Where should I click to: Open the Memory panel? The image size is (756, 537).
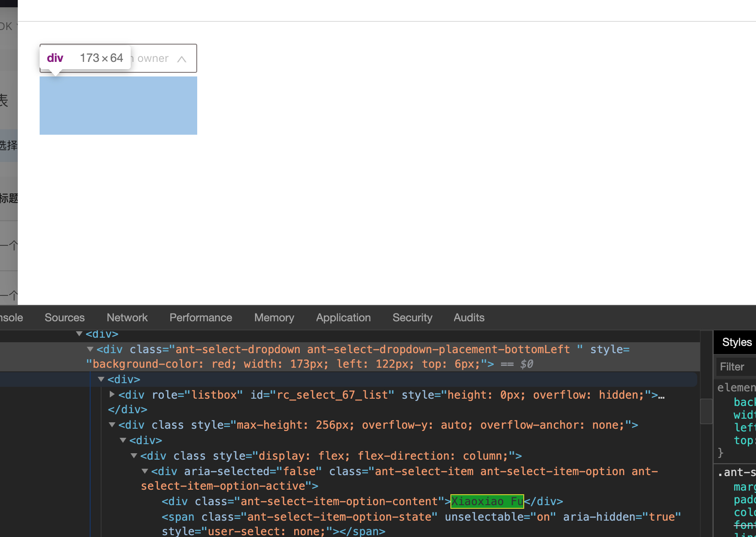click(x=274, y=317)
